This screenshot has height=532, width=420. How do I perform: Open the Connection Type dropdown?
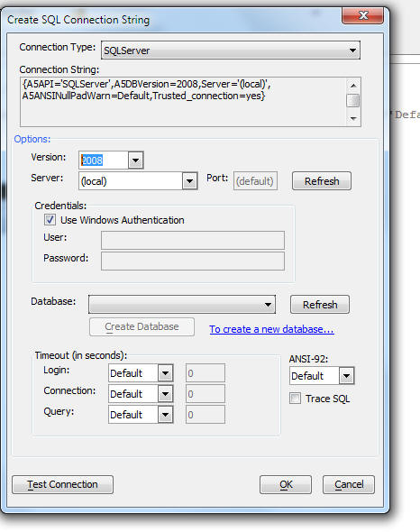click(231, 50)
